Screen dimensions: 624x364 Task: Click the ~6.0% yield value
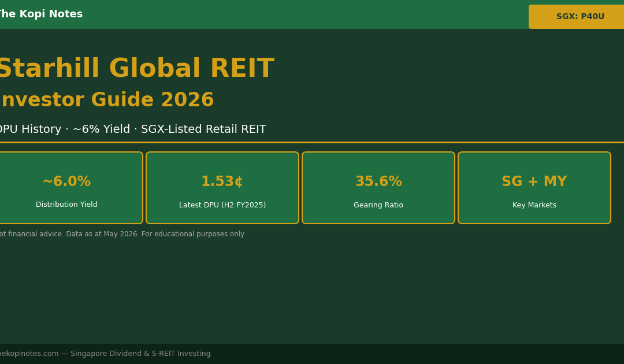coord(66,181)
